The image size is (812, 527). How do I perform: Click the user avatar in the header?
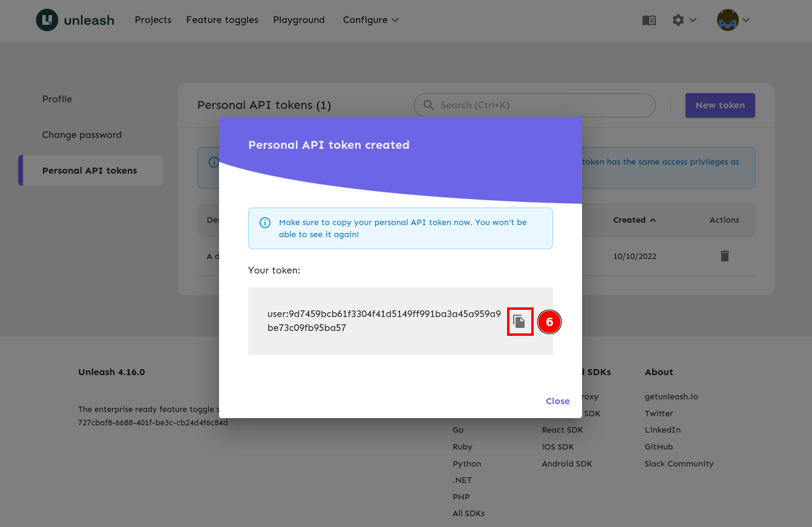click(x=727, y=20)
